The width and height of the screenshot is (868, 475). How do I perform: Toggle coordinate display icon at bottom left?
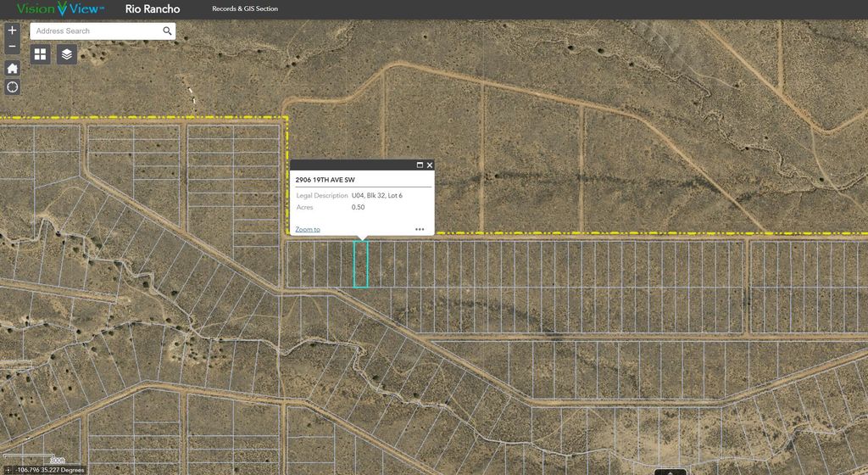point(7,470)
